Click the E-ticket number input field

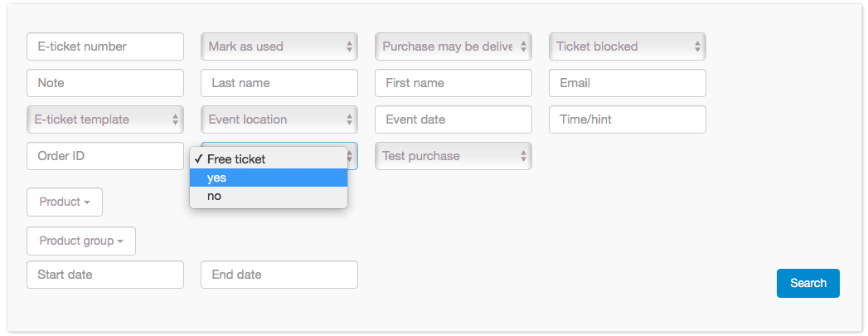pyautogui.click(x=105, y=46)
